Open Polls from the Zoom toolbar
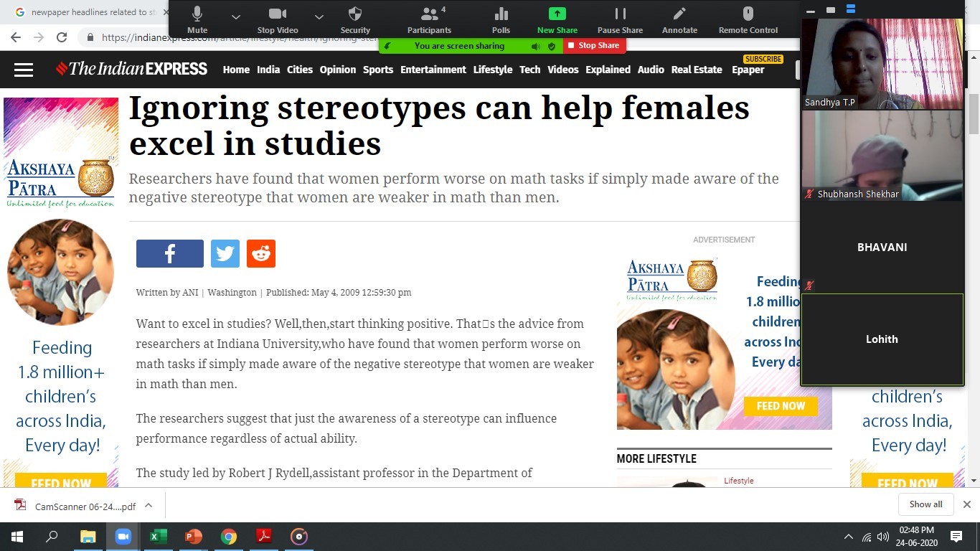The image size is (980, 551). [x=501, y=15]
